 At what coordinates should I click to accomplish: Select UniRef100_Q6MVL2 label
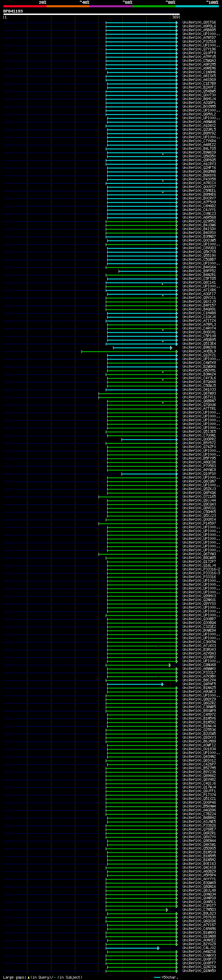pyautogui.click(x=199, y=114)
